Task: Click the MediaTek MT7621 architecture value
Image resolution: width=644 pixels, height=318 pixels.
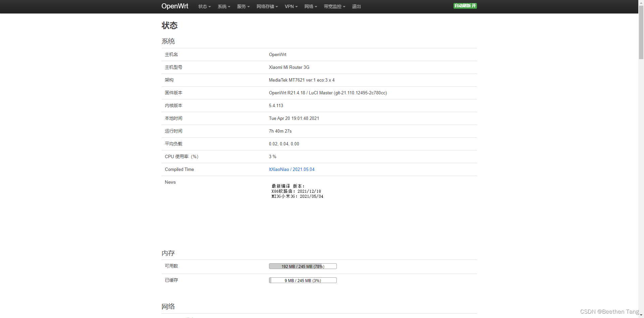Action: click(x=302, y=80)
